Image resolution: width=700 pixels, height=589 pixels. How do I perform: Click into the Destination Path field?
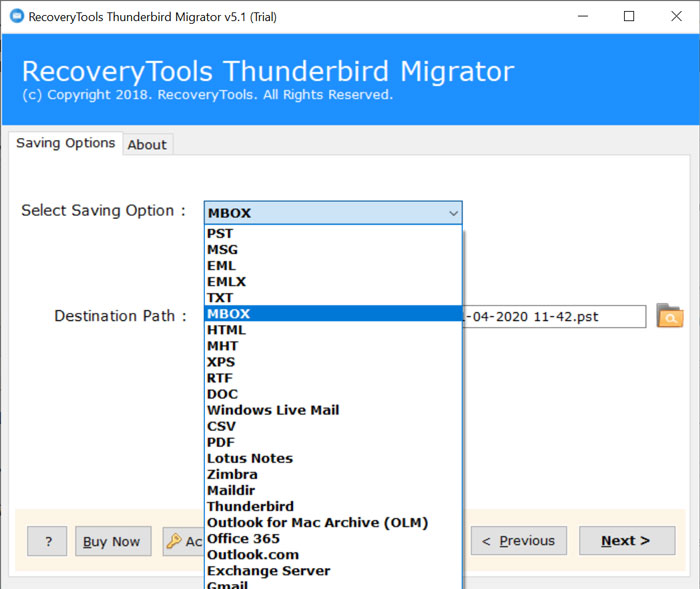click(554, 317)
